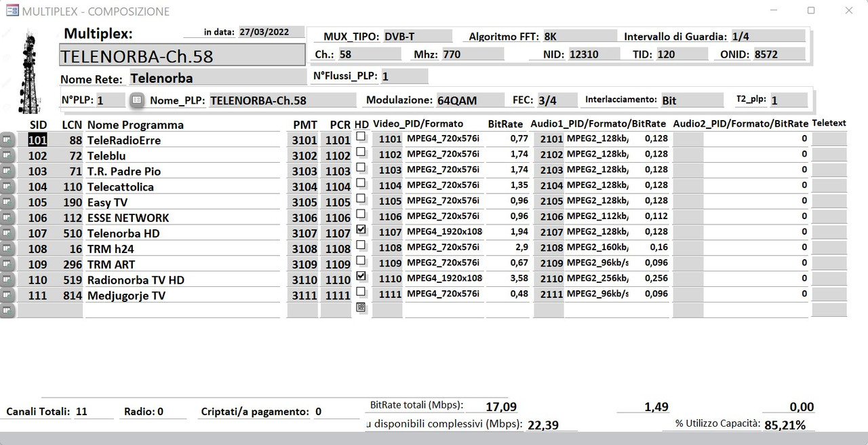Click the ONID field 8572
Image resolution: width=868 pixels, height=445 pixels.
tap(779, 54)
